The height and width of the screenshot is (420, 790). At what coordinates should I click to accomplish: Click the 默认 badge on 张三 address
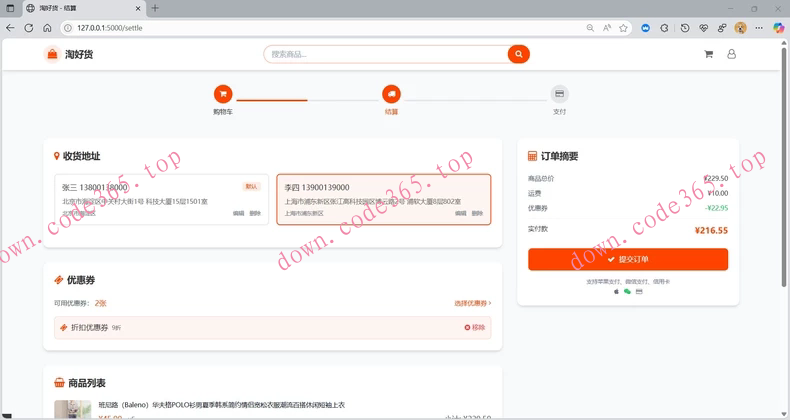pos(251,187)
